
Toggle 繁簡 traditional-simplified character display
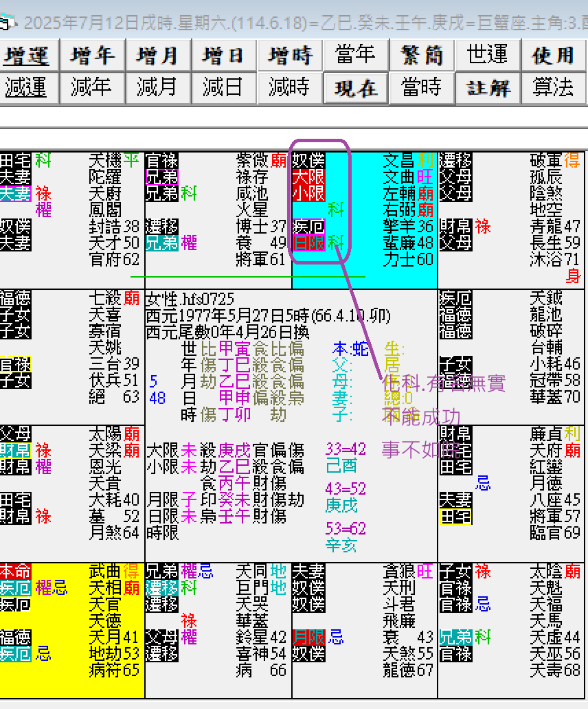click(422, 56)
